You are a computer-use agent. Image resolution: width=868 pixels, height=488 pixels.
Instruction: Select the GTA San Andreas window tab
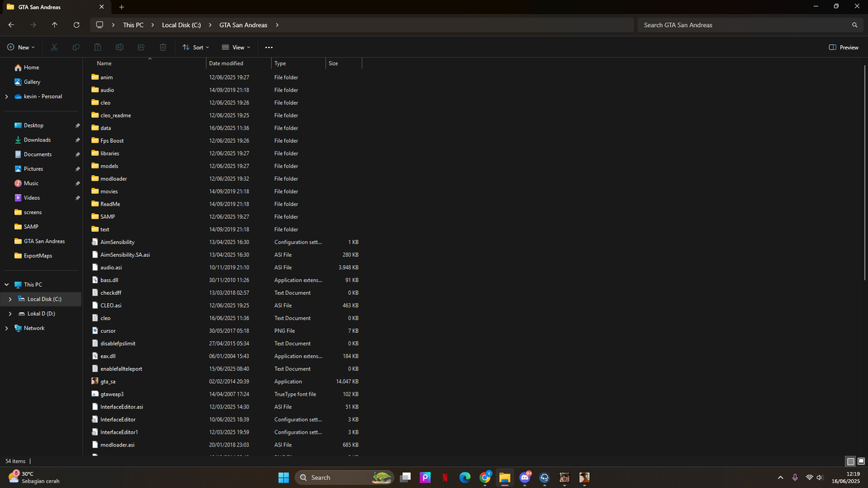pos(56,7)
